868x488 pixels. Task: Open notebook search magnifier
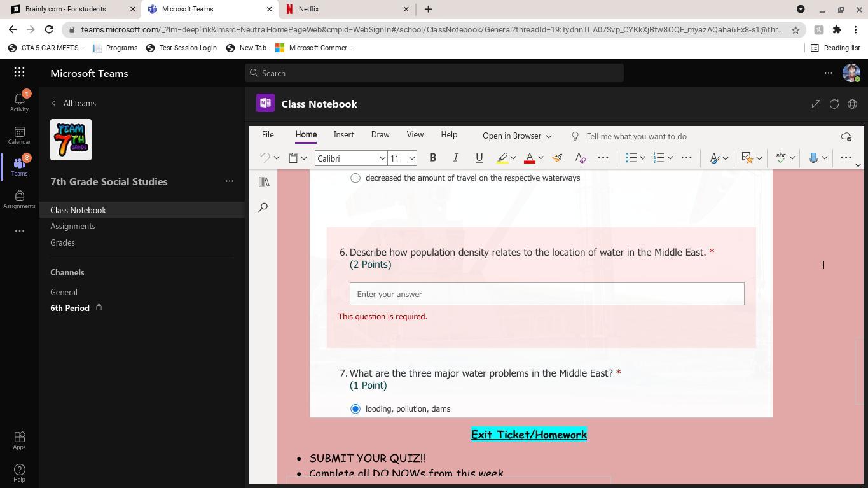point(263,207)
